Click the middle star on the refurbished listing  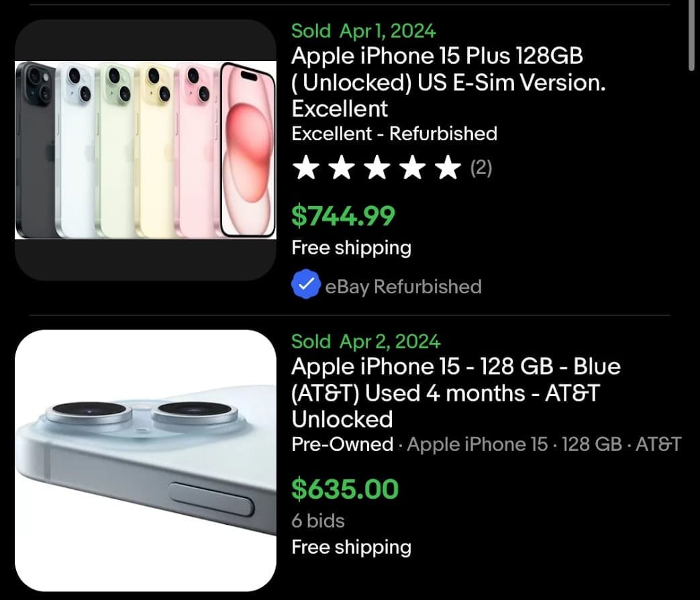(x=377, y=168)
